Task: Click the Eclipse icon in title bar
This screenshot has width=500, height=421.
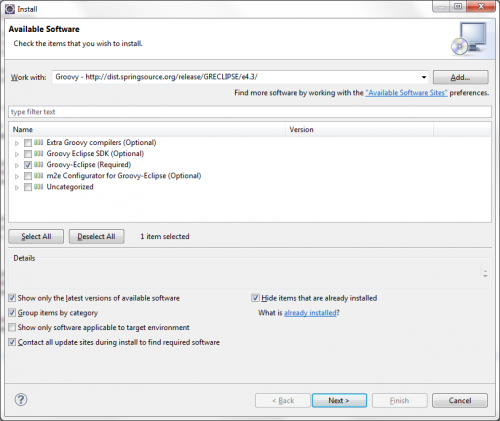Action: pyautogui.click(x=10, y=9)
